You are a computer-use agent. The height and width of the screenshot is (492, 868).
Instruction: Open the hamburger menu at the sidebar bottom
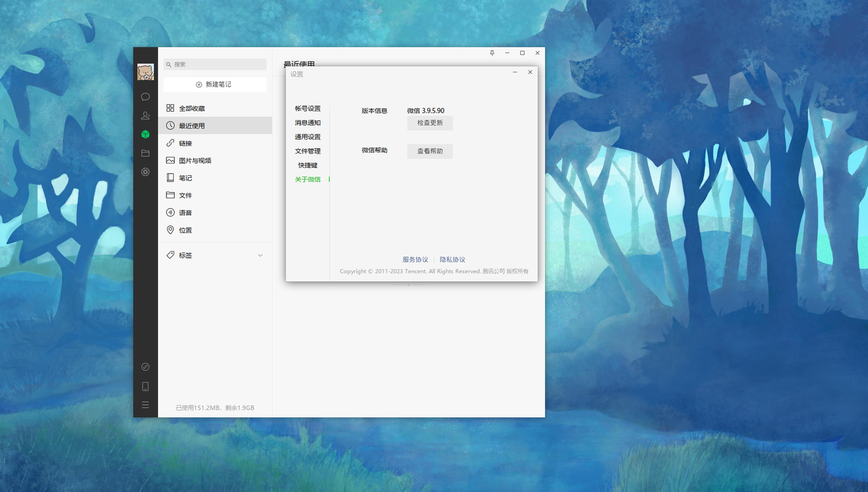coord(145,404)
